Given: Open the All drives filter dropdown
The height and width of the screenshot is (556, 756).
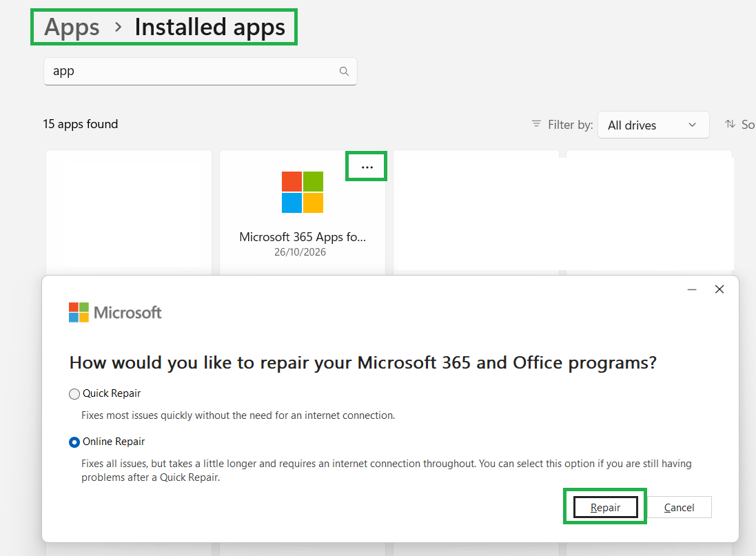Looking at the screenshot, I should [653, 125].
